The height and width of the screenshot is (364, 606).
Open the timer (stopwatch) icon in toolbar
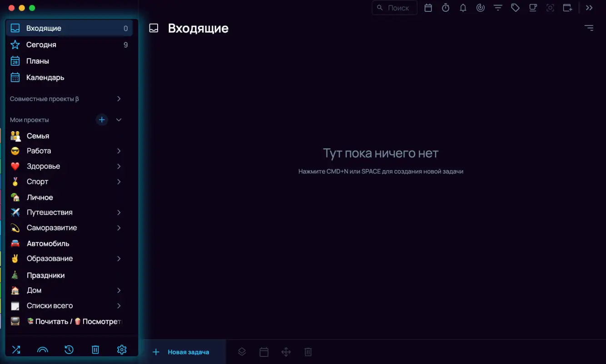[x=446, y=8]
